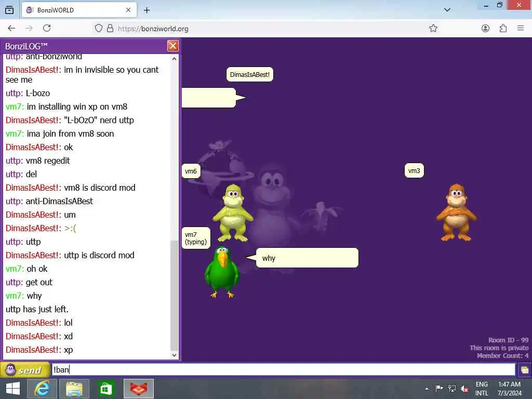The width and height of the screenshot is (532, 399).
Task: Click the BonziLOG scroll up arrow
Action: (174, 59)
